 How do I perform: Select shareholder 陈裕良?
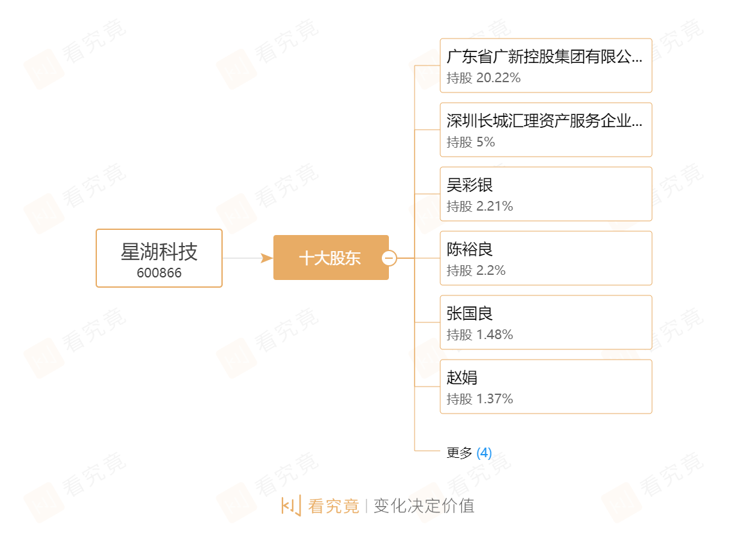pyautogui.click(x=470, y=249)
